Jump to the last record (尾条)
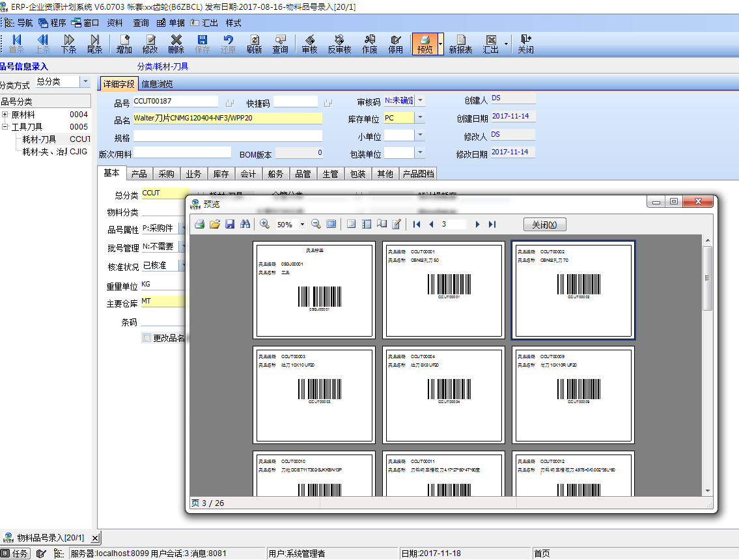Viewport: 739px width, 560px height. tap(94, 44)
